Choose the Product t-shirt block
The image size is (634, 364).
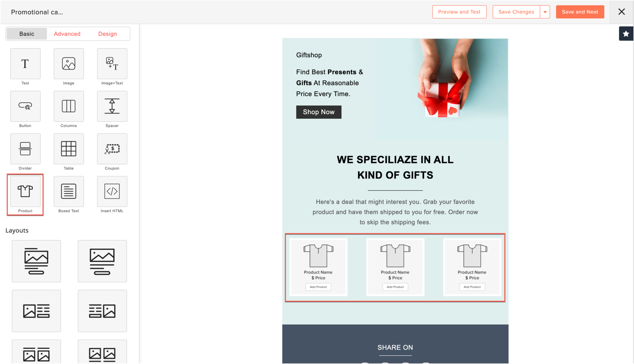point(25,191)
